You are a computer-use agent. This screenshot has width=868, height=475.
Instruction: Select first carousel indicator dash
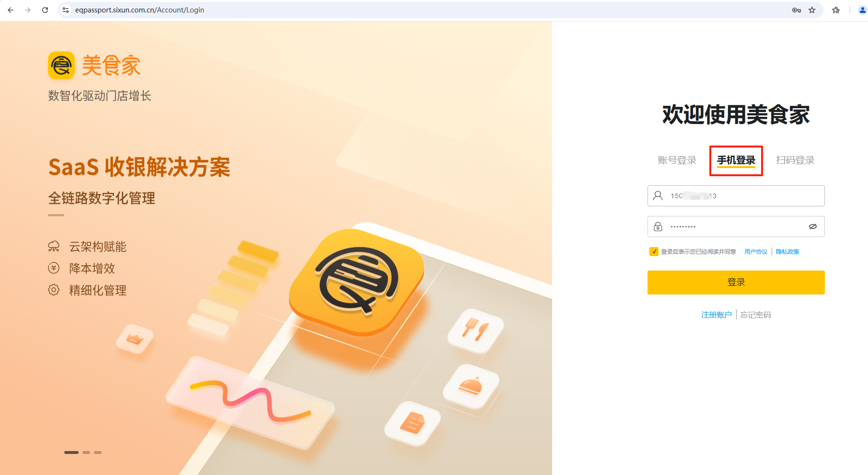(71, 452)
